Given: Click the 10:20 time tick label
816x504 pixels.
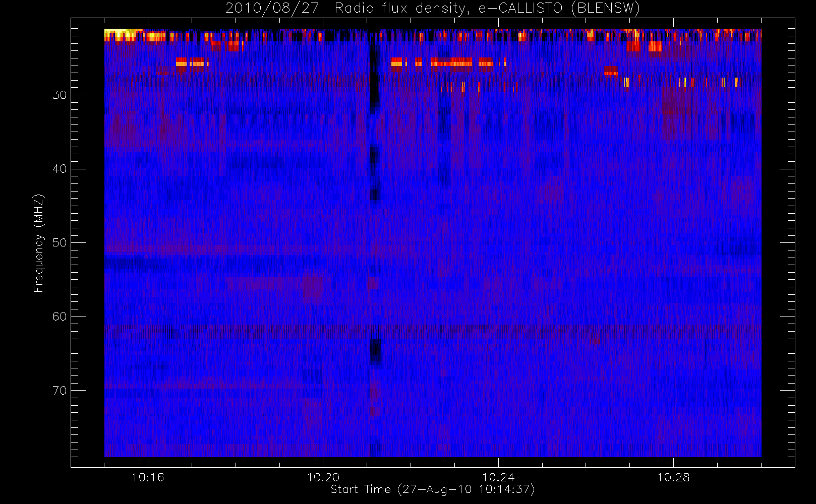Looking at the screenshot, I should [x=323, y=477].
